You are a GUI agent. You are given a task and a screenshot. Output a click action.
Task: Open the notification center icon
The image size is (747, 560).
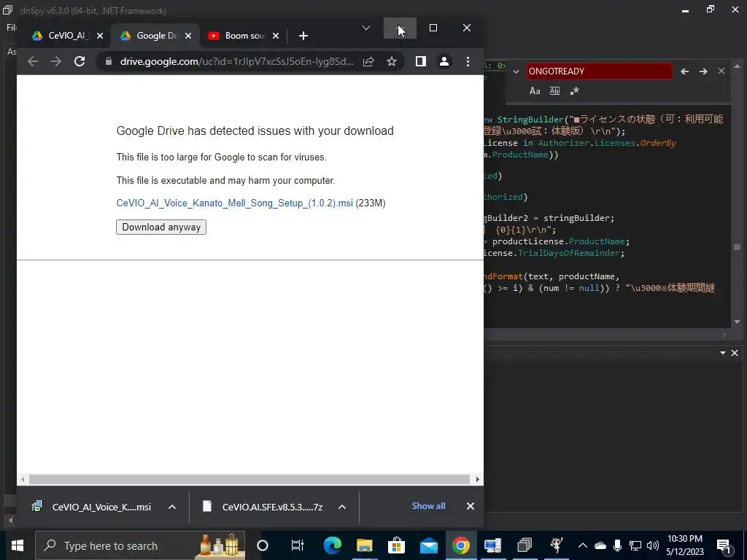[x=724, y=545]
